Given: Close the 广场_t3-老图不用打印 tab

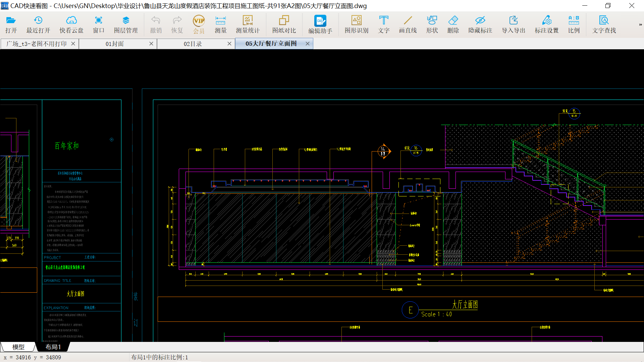Looking at the screenshot, I should coord(73,44).
